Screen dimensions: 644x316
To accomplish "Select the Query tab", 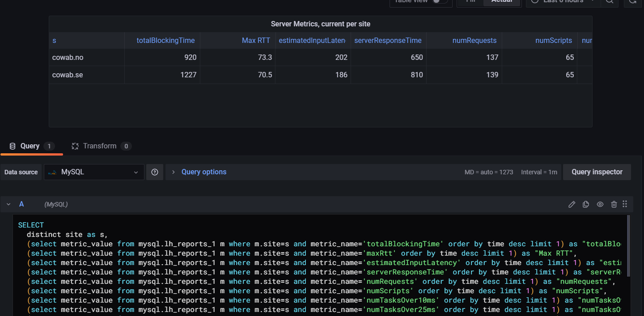I will tap(29, 146).
